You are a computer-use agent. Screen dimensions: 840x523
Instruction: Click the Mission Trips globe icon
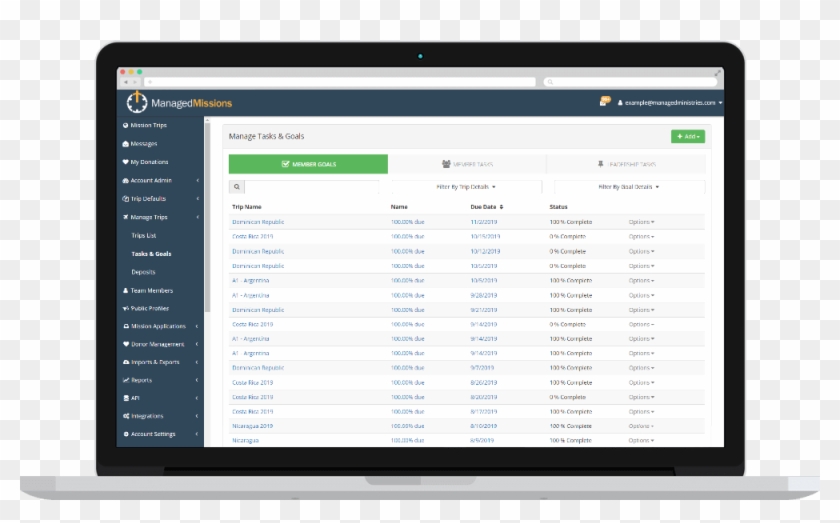pyautogui.click(x=125, y=126)
